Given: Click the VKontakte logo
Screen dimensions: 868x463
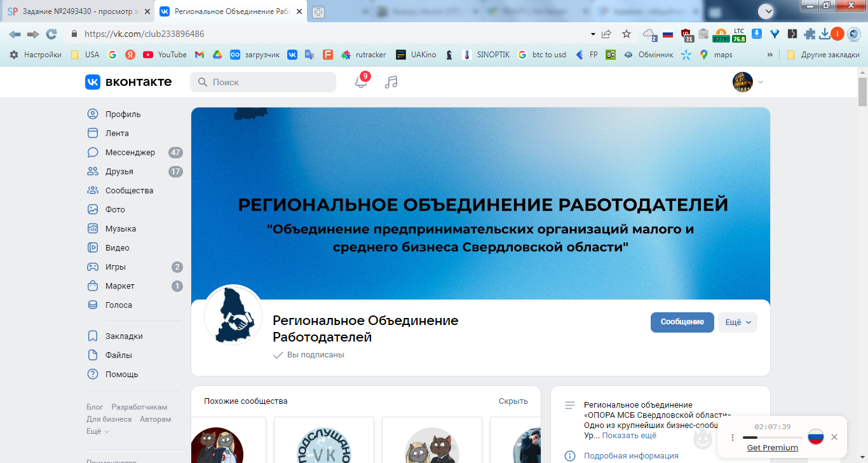Looking at the screenshot, I should pos(128,81).
